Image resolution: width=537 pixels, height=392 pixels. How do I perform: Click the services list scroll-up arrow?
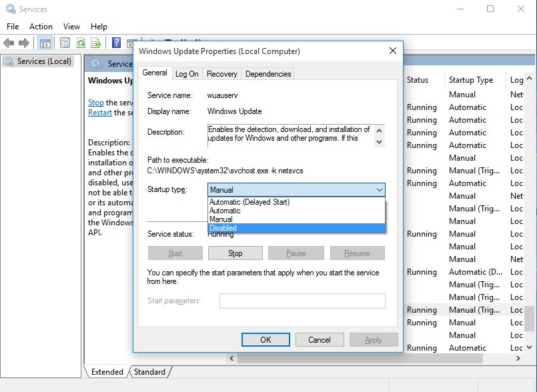(529, 79)
